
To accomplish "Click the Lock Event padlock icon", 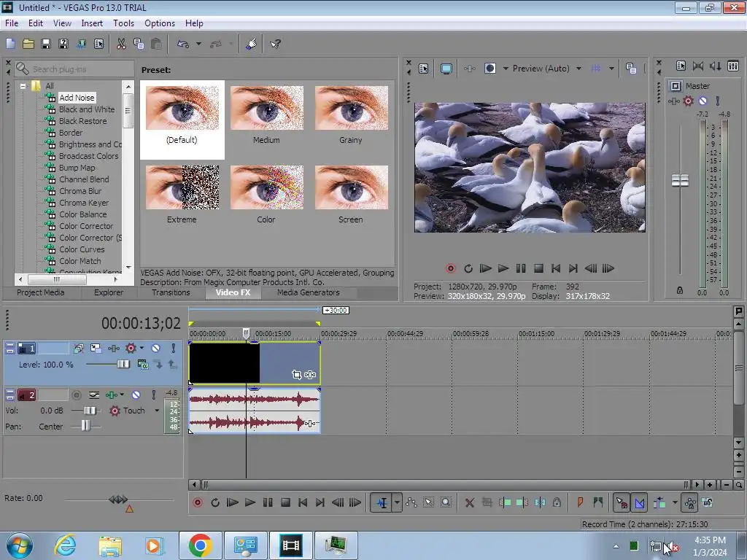I will click(x=557, y=502).
